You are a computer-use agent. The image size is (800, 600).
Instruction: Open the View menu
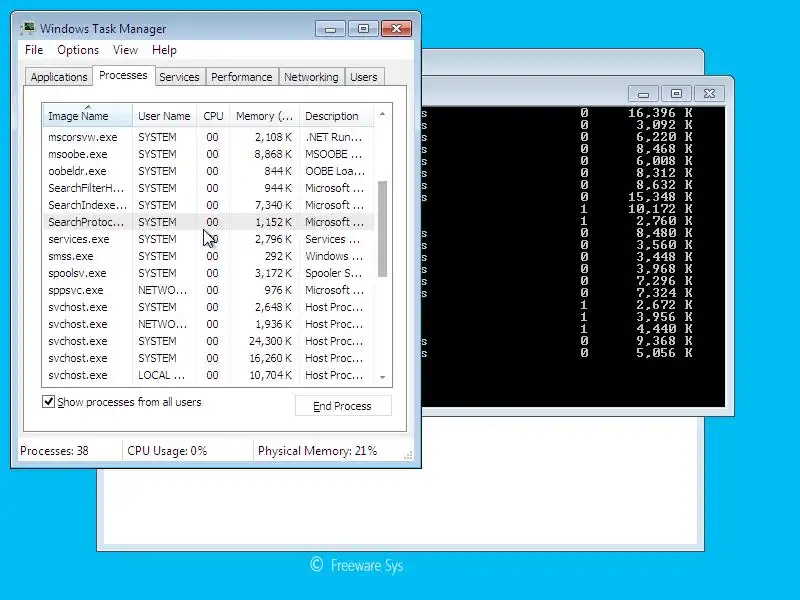(125, 50)
